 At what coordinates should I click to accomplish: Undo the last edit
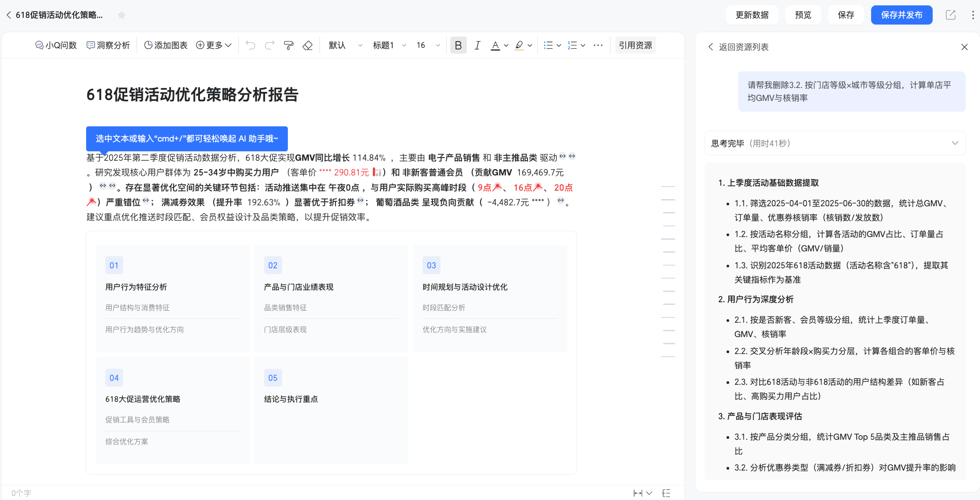pos(250,45)
